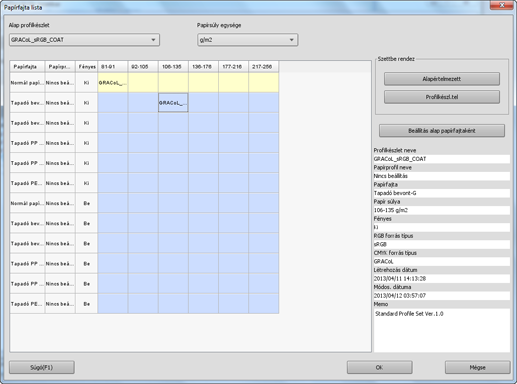Select Normál papí... row with Fényes Be
Screen dimensions: 517x384
(x=27, y=203)
